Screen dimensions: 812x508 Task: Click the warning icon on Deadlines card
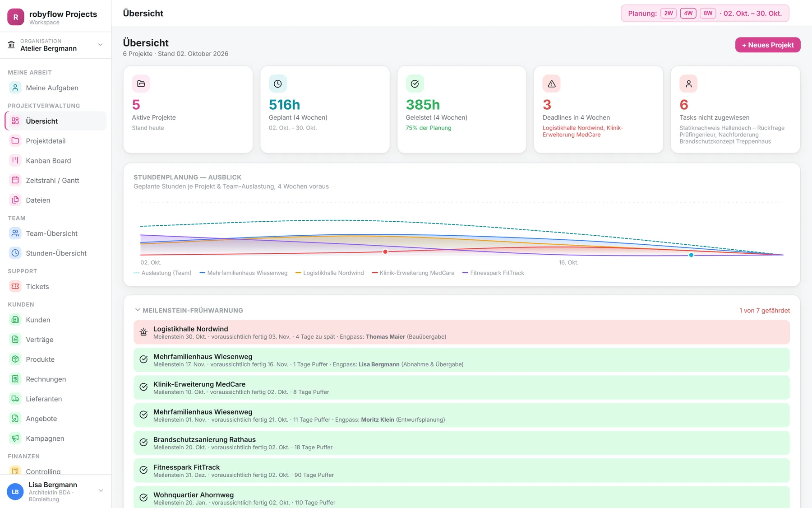pos(552,84)
